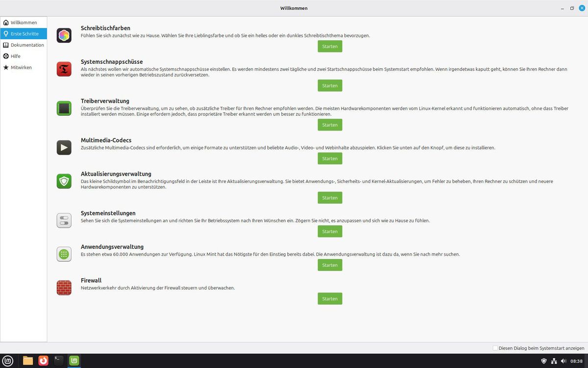
Task: Click the Multimedia-Codecs play icon
Action: (x=64, y=147)
